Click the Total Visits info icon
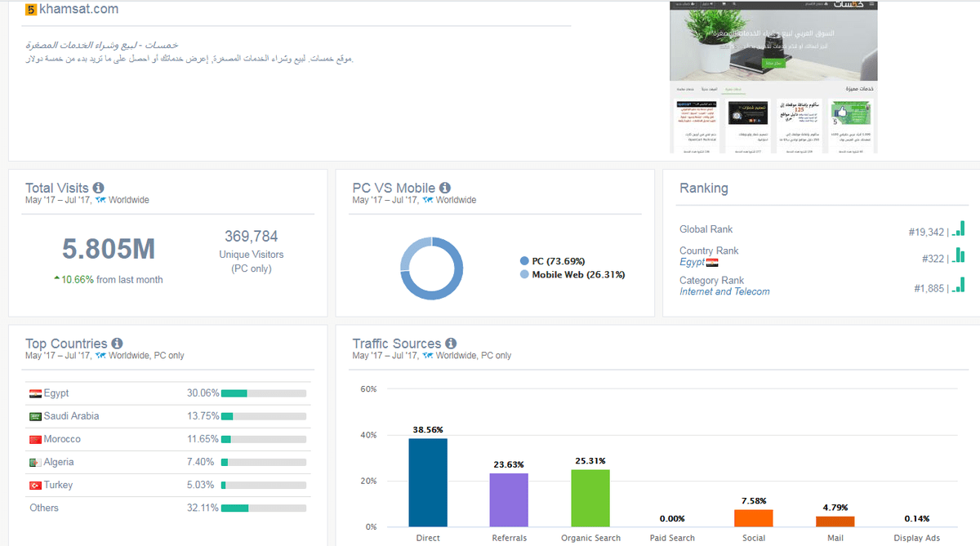The height and width of the screenshot is (546, 980). 99,188
